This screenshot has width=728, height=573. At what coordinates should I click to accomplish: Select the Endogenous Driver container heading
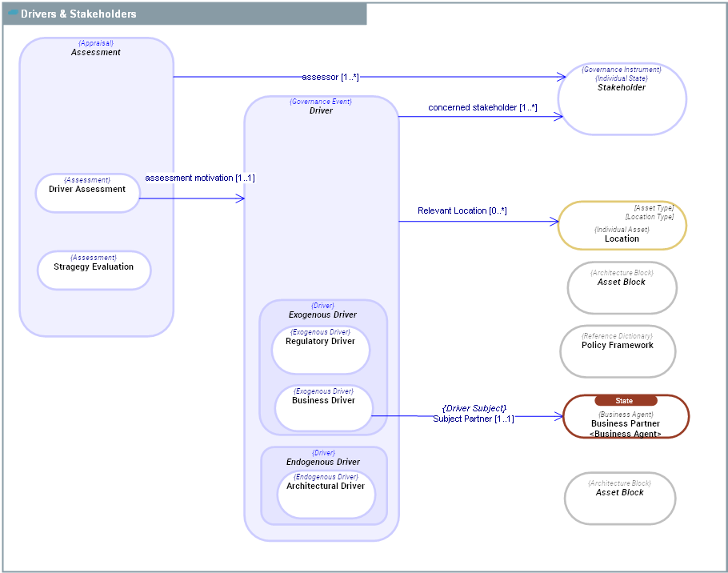[323, 462]
